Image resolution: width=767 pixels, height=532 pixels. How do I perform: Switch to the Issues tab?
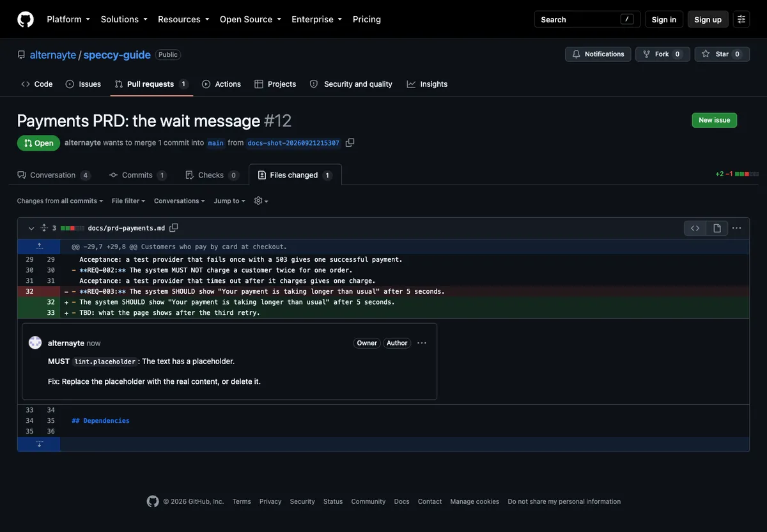[x=83, y=84]
